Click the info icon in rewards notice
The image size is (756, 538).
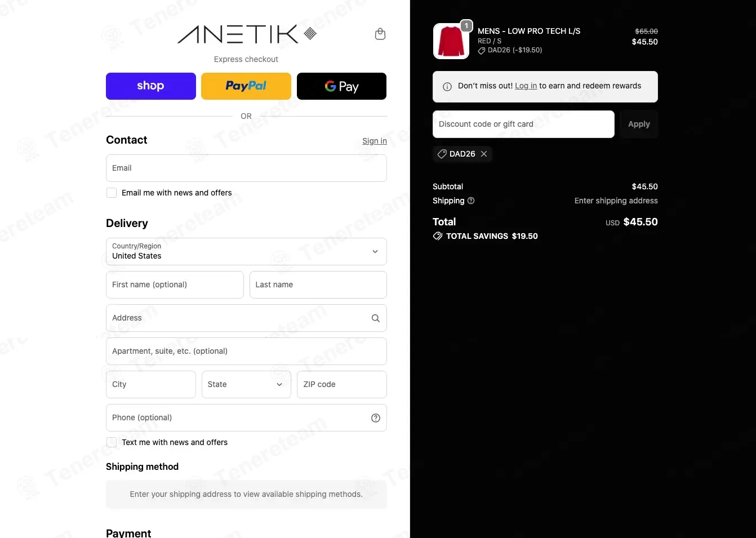447,87
